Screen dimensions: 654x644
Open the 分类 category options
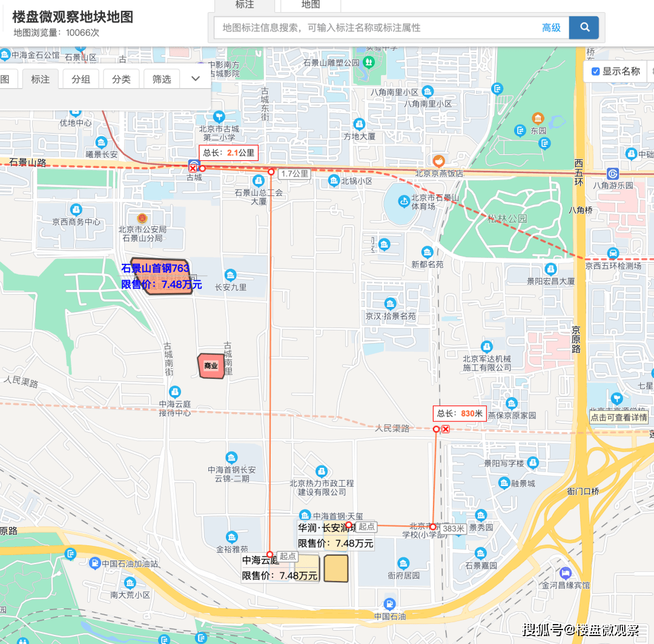click(x=121, y=79)
